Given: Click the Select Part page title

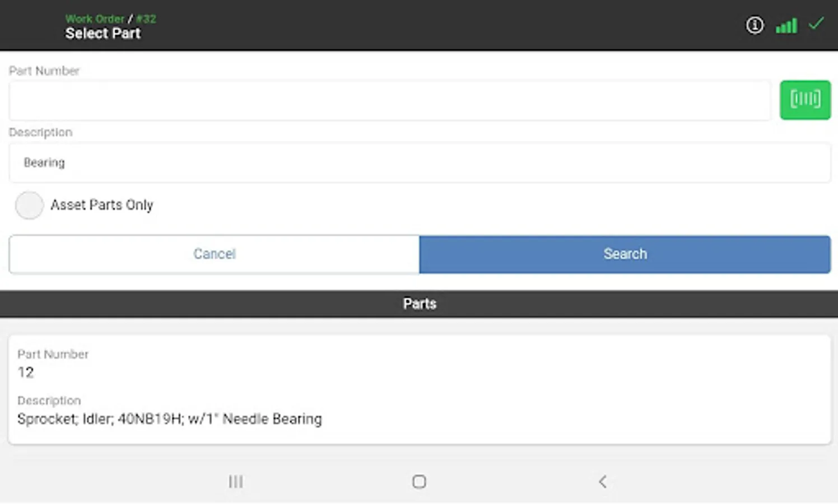Looking at the screenshot, I should (103, 34).
